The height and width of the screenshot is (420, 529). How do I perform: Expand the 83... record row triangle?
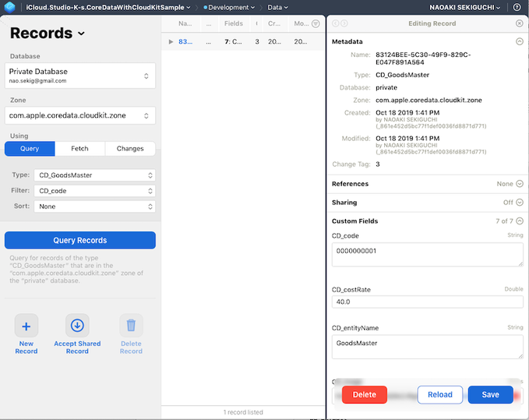tap(171, 41)
